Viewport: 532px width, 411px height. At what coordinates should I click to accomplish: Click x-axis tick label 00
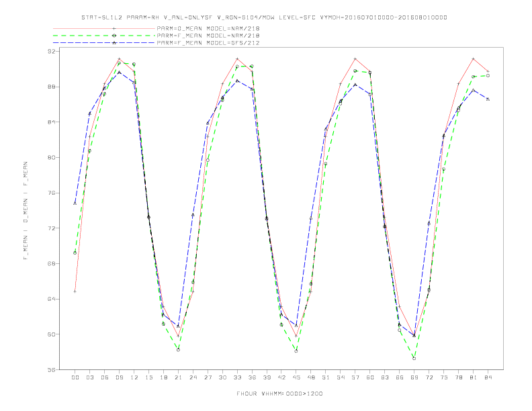75,377
